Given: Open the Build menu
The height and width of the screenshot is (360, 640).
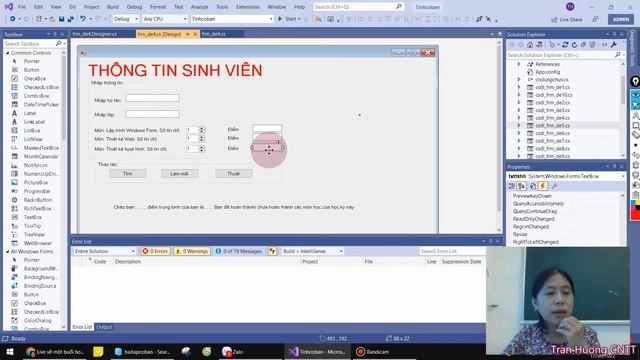Looking at the screenshot, I should 113,7.
